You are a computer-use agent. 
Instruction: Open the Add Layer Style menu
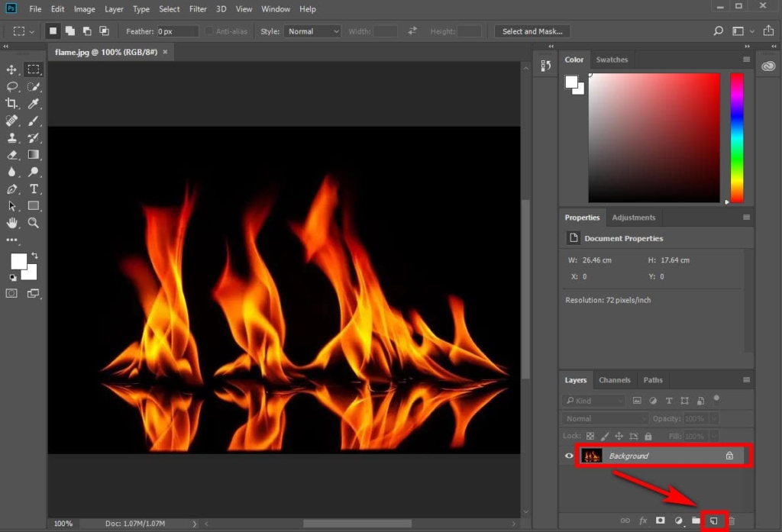pyautogui.click(x=643, y=520)
